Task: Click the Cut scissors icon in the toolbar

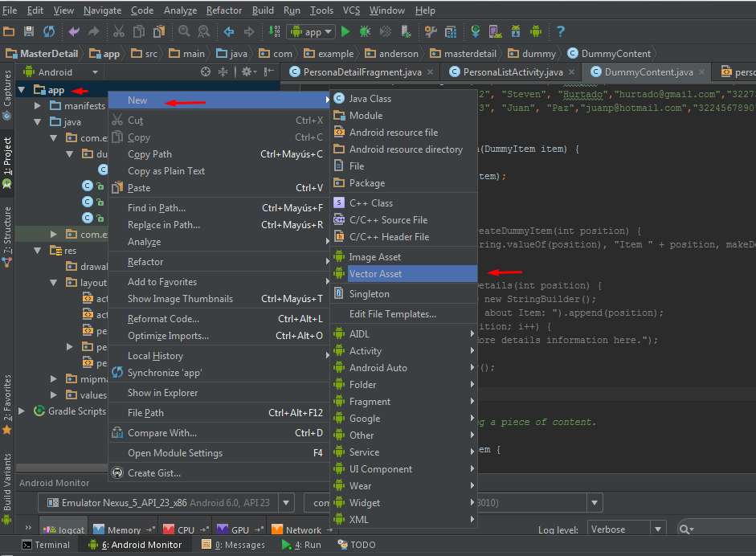Action: click(119, 32)
